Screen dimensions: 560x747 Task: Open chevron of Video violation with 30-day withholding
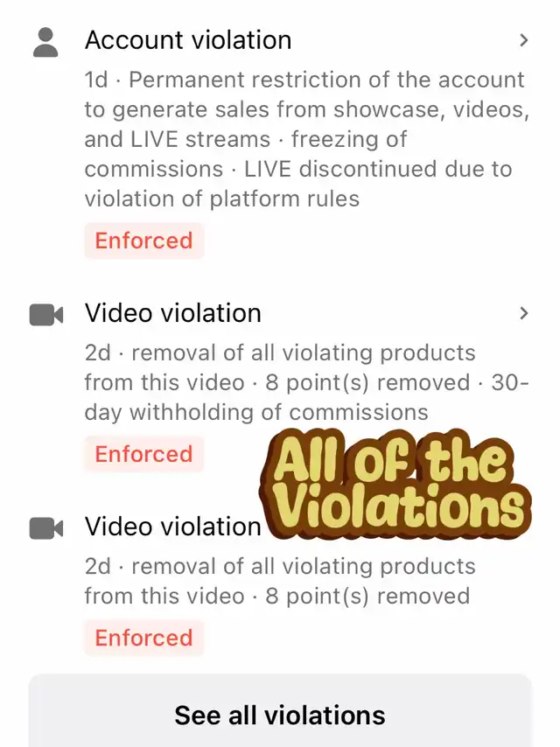(x=523, y=313)
